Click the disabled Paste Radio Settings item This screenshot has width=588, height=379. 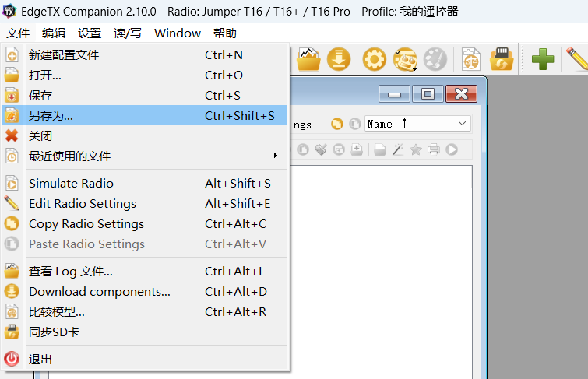coord(145,244)
